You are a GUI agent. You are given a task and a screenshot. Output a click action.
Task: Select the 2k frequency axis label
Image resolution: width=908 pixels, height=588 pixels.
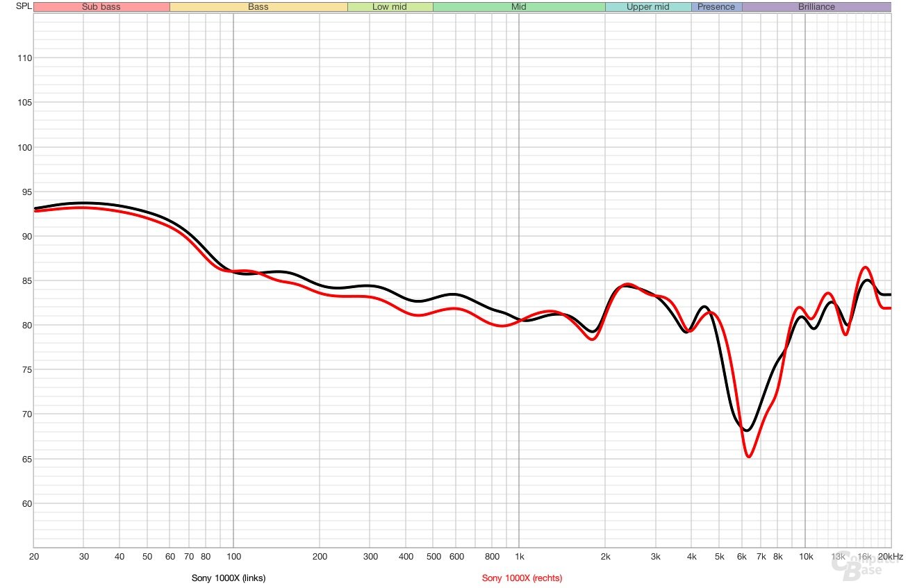point(605,557)
